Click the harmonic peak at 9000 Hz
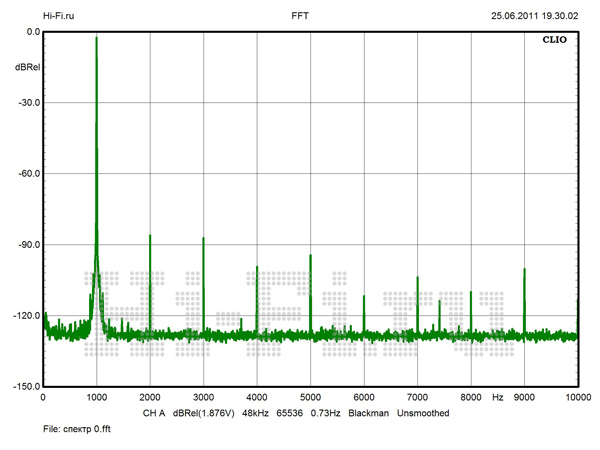The height and width of the screenshot is (450, 600). coord(524,270)
